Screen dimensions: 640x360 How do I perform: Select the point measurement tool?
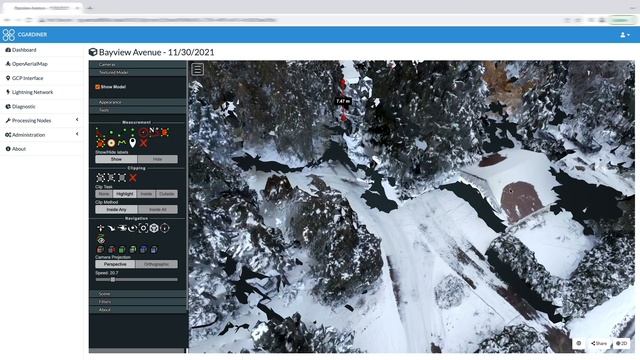pyautogui.click(x=111, y=132)
